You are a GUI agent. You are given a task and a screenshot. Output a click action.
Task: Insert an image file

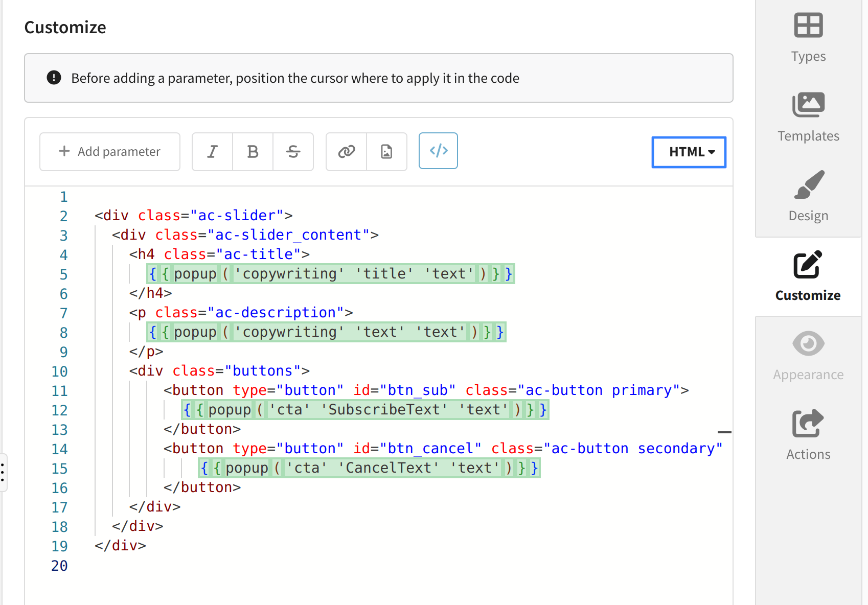click(386, 152)
